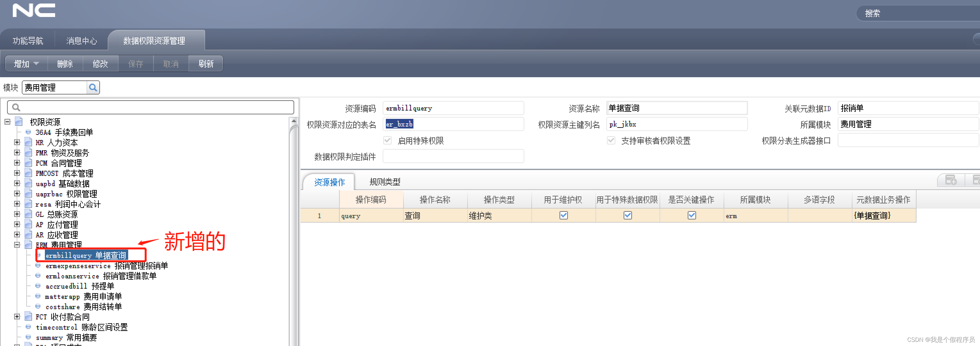Toggle 支持审核者权限设置 checkbox

(x=611, y=140)
